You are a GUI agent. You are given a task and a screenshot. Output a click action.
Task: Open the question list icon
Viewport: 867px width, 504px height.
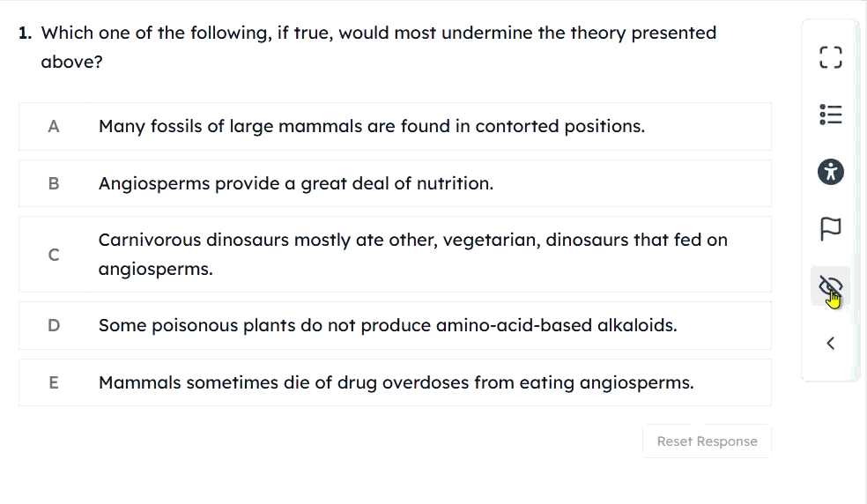[x=831, y=115]
